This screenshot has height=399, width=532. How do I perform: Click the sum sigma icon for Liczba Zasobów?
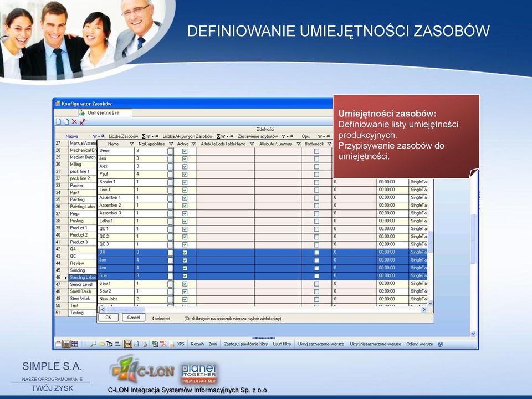coord(144,136)
